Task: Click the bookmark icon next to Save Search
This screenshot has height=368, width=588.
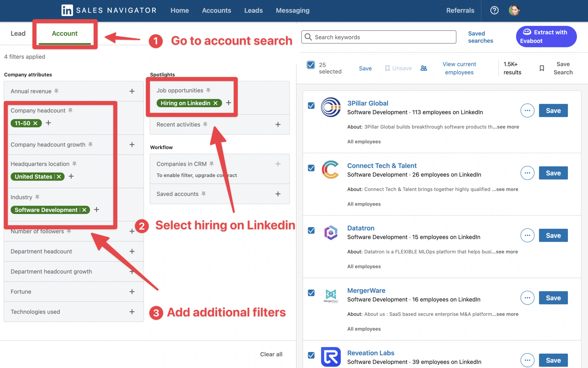Action: click(542, 68)
